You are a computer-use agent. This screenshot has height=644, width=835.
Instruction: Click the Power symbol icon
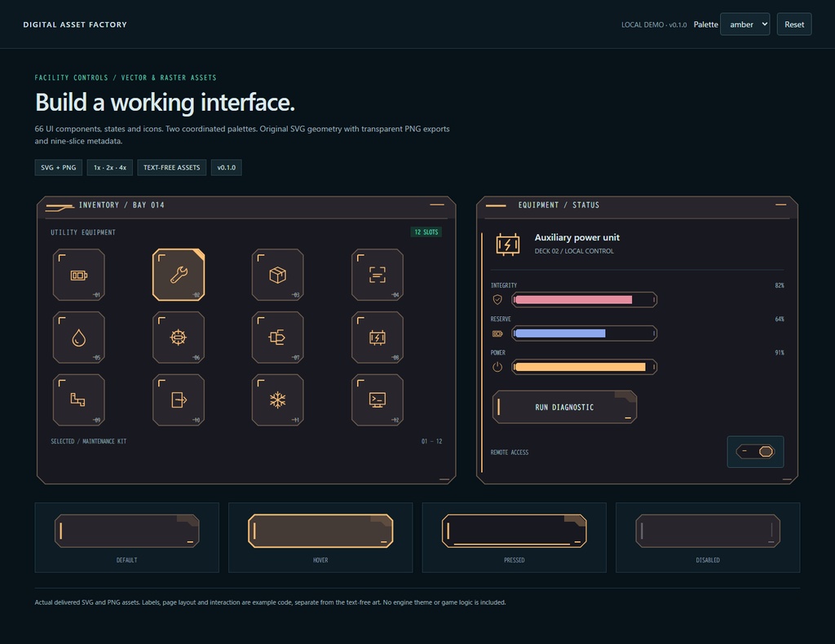pyautogui.click(x=497, y=367)
